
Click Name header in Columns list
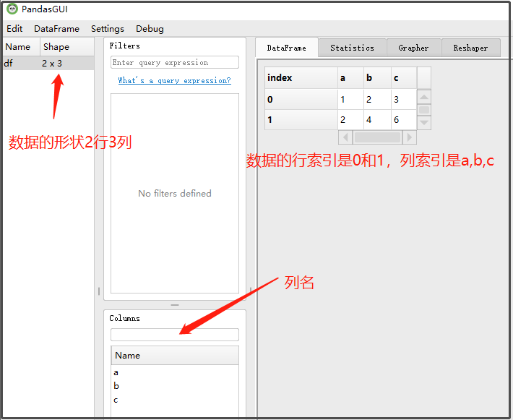click(x=175, y=355)
